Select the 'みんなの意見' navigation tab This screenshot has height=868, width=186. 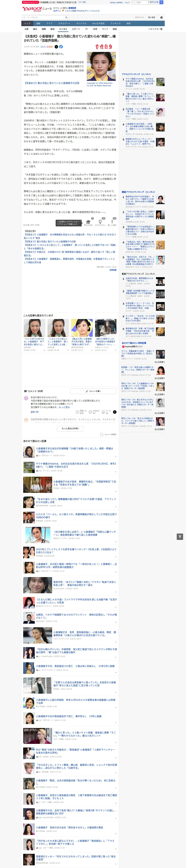[99, 24]
